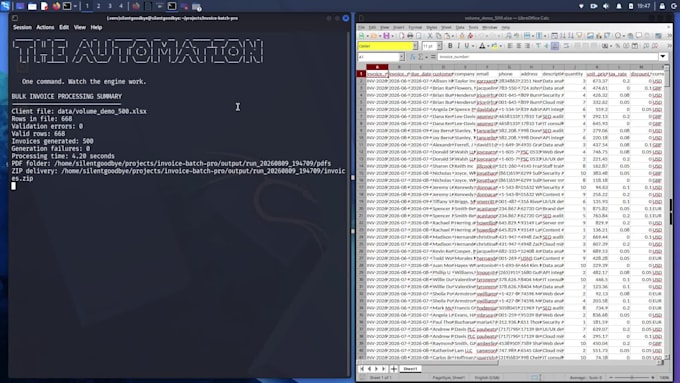Viewport: 680px width, 383px height.
Task: Click the Print icon in Calc toolbar
Action: click(x=410, y=36)
